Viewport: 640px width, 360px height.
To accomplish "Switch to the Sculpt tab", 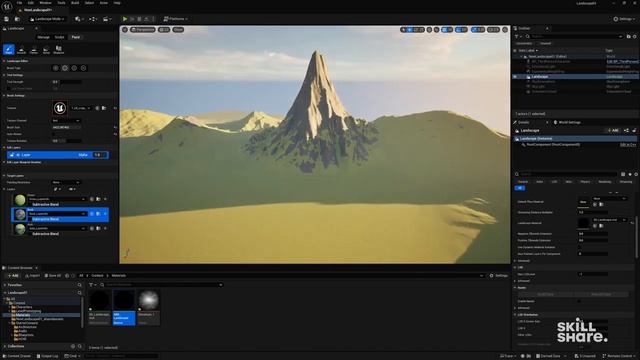I will click(60, 37).
